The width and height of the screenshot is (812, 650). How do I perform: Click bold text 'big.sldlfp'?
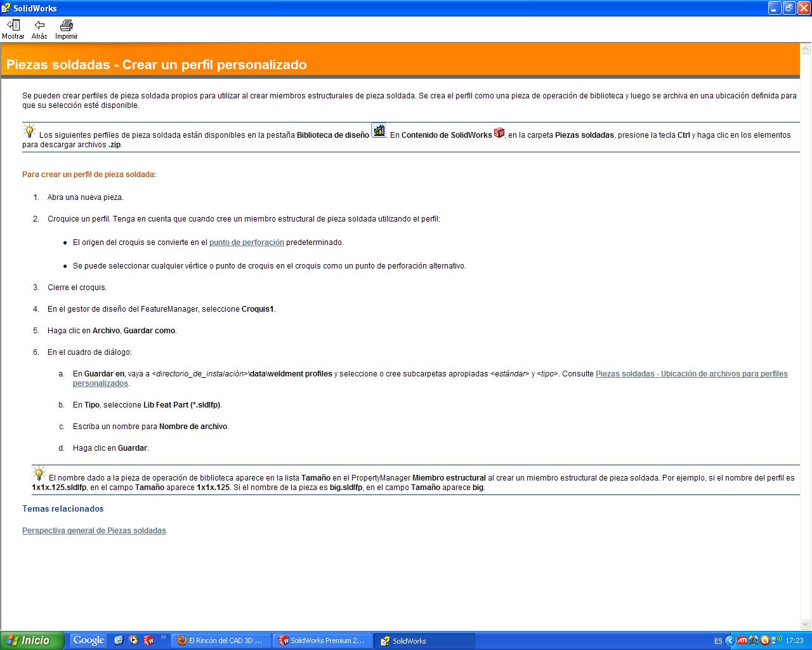pos(346,487)
